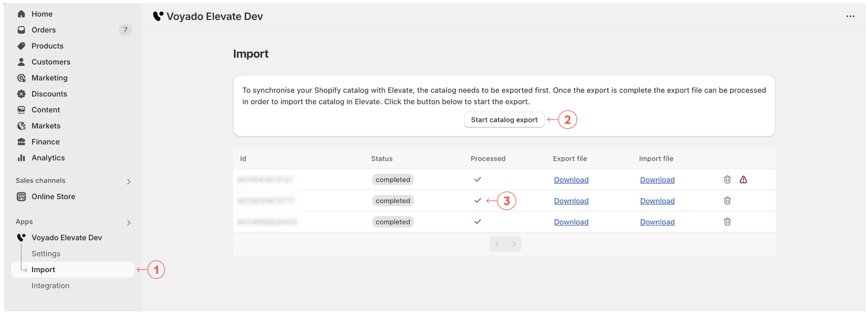Click the Home icon in sidebar
Image resolution: width=868 pixels, height=315 pixels.
(x=21, y=14)
